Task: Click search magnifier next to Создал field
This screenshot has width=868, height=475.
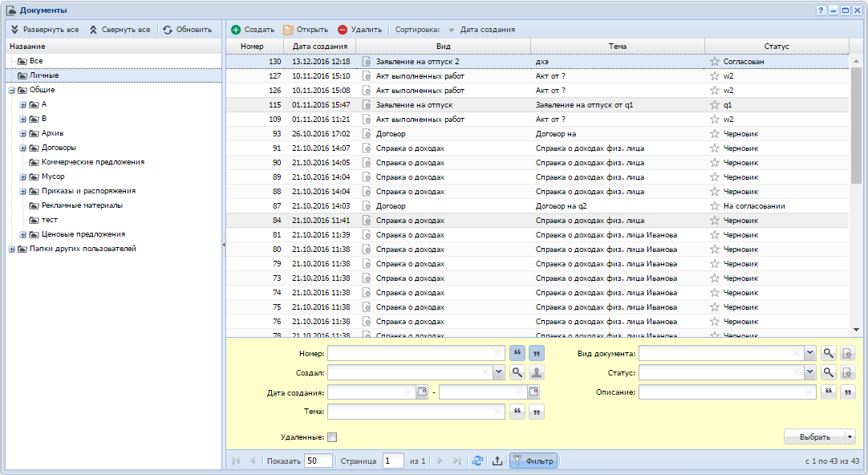Action: [517, 372]
